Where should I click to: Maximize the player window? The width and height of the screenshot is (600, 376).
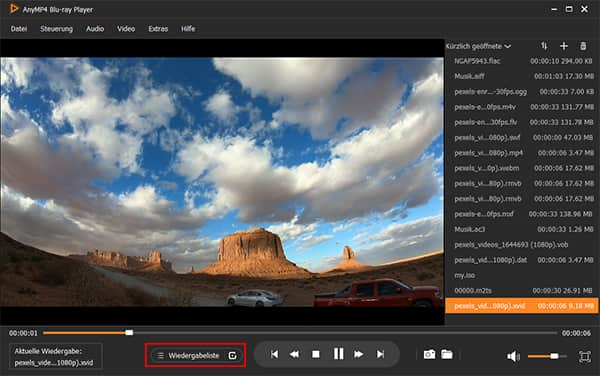(x=569, y=9)
